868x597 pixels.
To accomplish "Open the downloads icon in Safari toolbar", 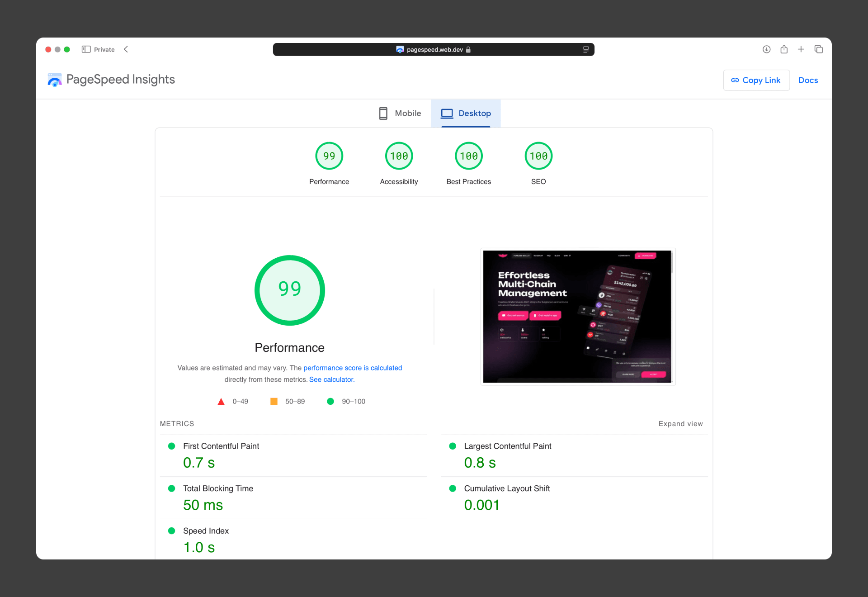I will click(766, 49).
